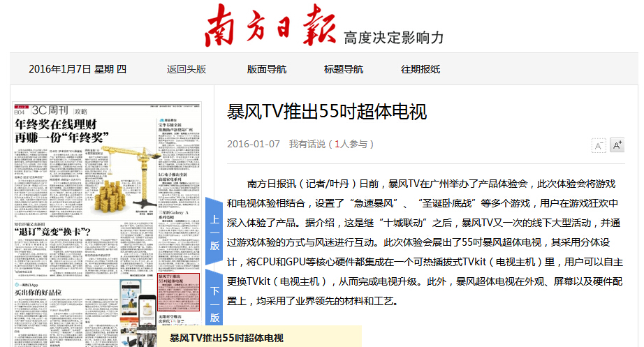
Task: Increase article font size with A+ icon
Action: point(617,145)
